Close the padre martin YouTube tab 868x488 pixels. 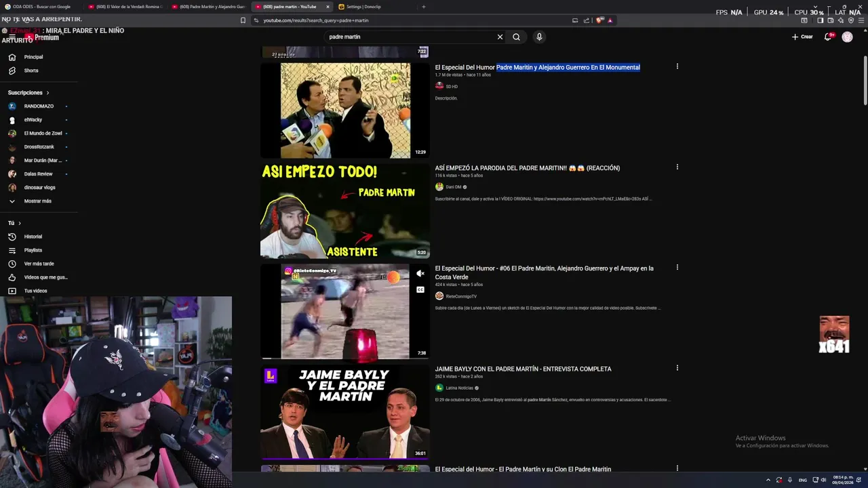328,7
